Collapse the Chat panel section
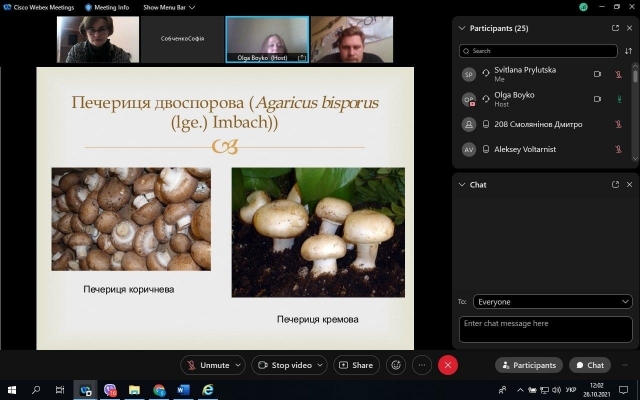The image size is (640, 400). [x=461, y=185]
